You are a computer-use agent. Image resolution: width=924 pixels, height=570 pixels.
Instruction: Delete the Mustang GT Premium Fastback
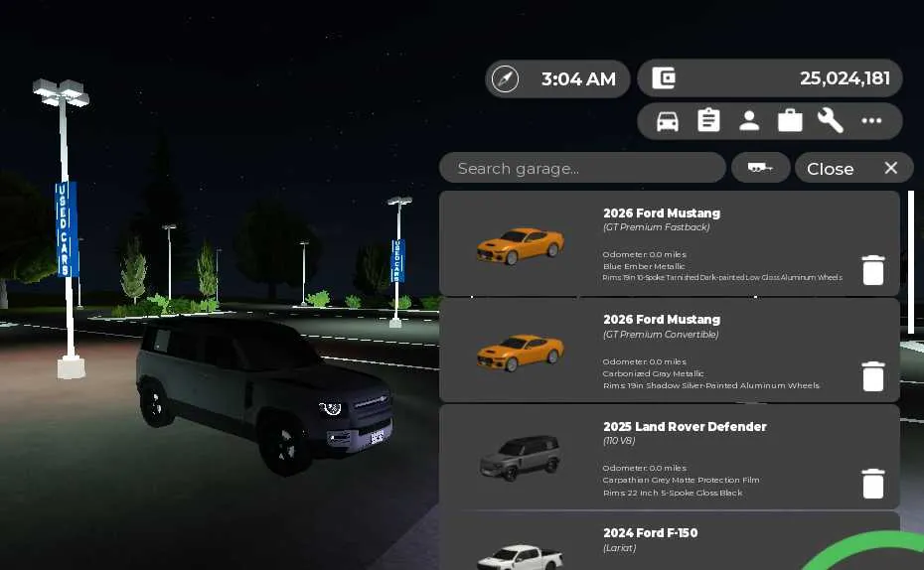pyautogui.click(x=872, y=270)
